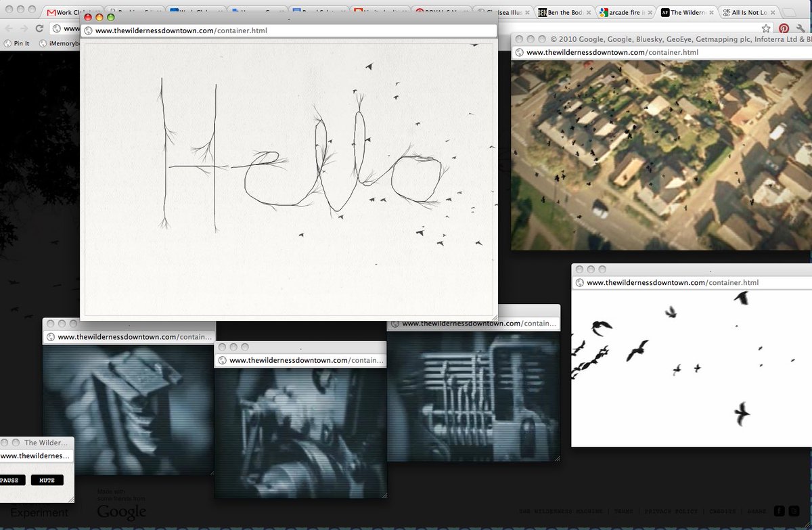Image resolution: width=812 pixels, height=530 pixels.
Task: Click the Pin It bookmark
Action: tap(17, 43)
